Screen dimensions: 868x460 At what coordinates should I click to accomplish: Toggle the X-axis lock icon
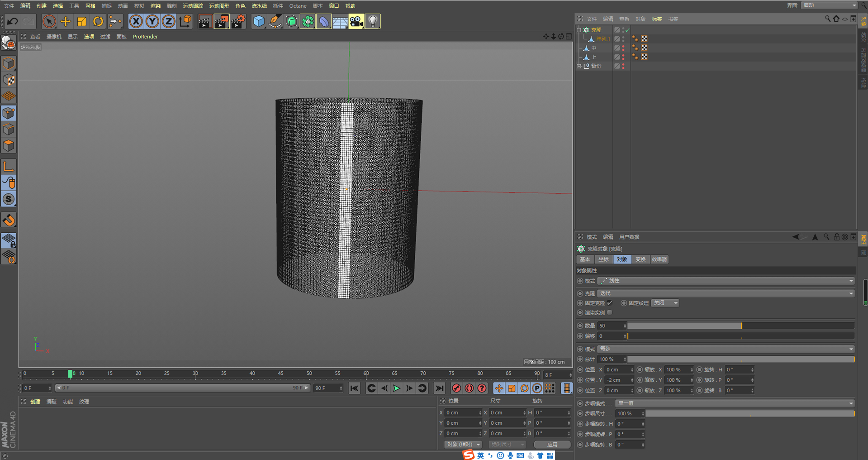coord(136,21)
